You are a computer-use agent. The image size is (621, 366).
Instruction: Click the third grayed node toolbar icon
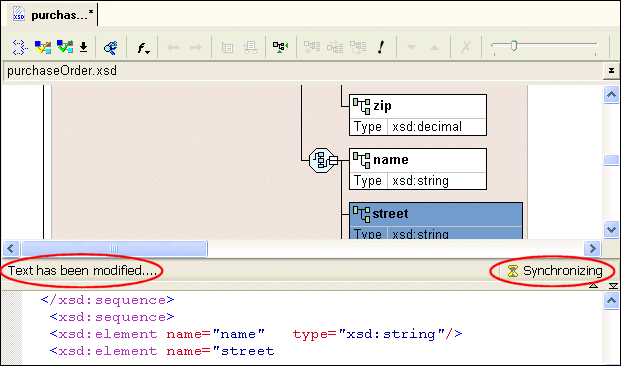(x=358, y=47)
